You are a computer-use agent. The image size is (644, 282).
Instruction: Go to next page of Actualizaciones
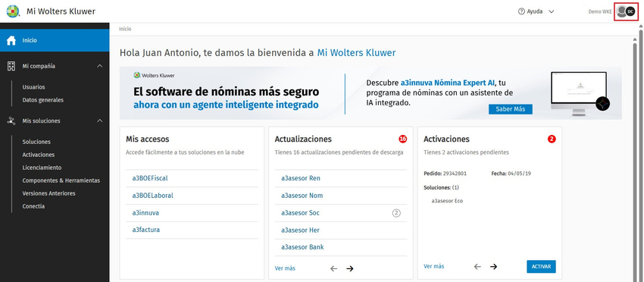point(349,268)
